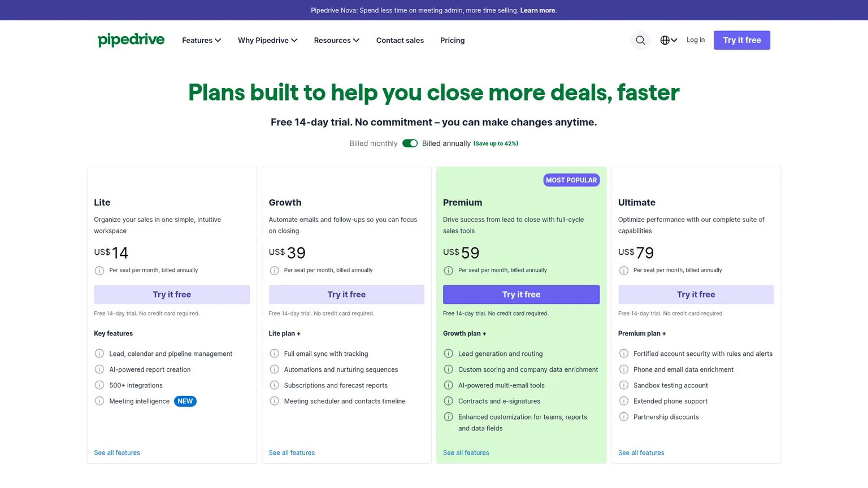The height and width of the screenshot is (488, 868).
Task: Info icon for Lead, calendar and pipeline management
Action: 99,354
